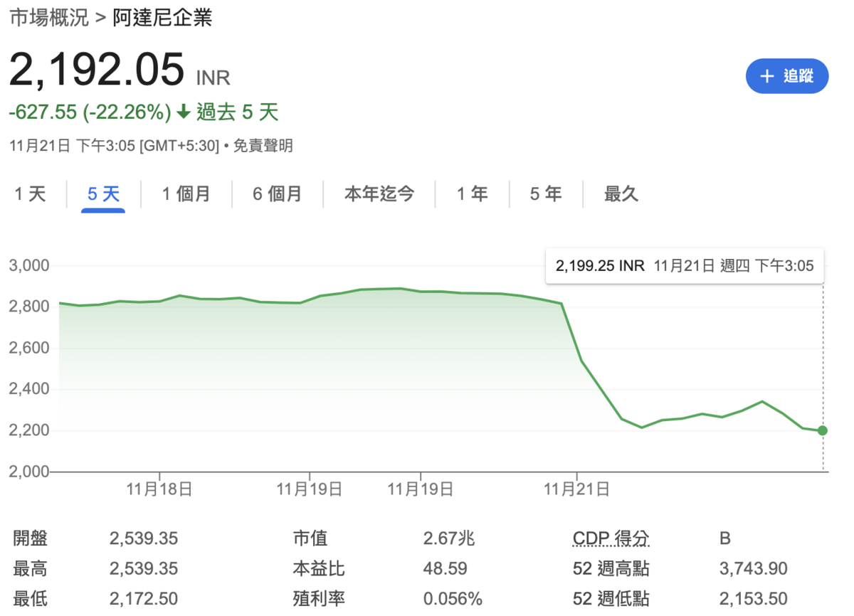The image size is (854, 616).
Task: Click the 追蹤 follow button
Action: click(x=787, y=76)
